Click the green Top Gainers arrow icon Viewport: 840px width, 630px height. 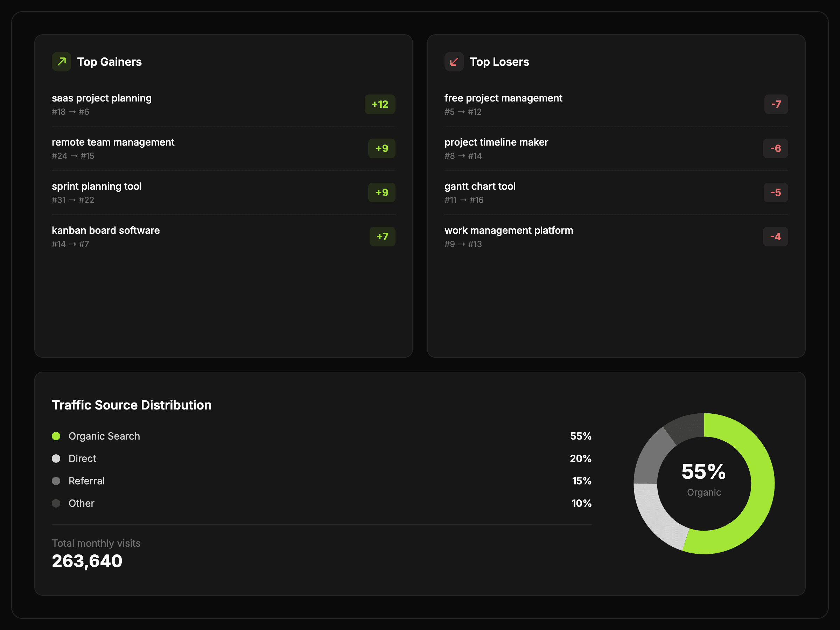coord(62,62)
